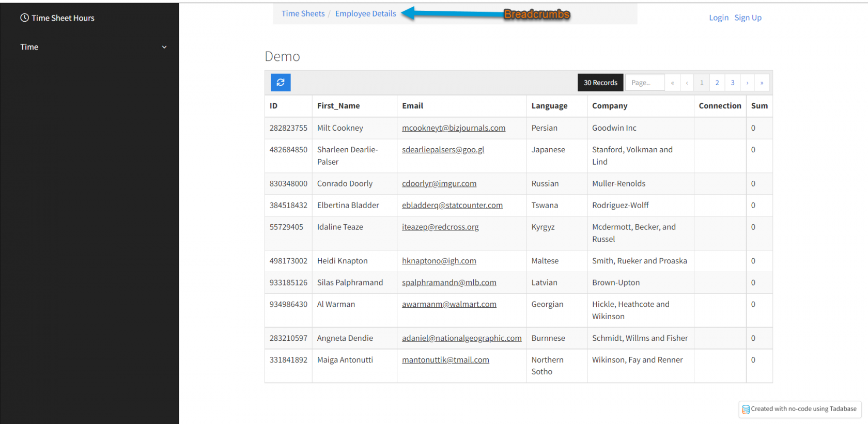Screen dimensions: 868x424
Task: Click Time Sheet Hours sidebar title
Action: click(63, 18)
